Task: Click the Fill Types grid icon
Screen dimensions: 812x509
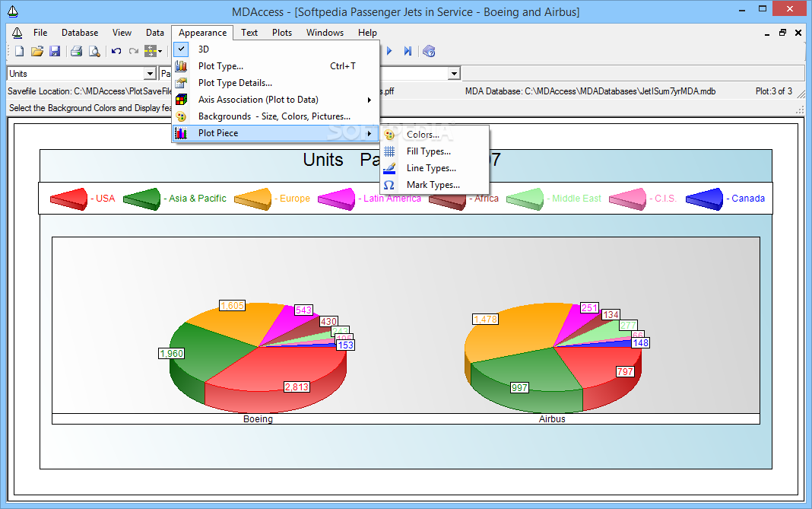Action: [x=389, y=151]
